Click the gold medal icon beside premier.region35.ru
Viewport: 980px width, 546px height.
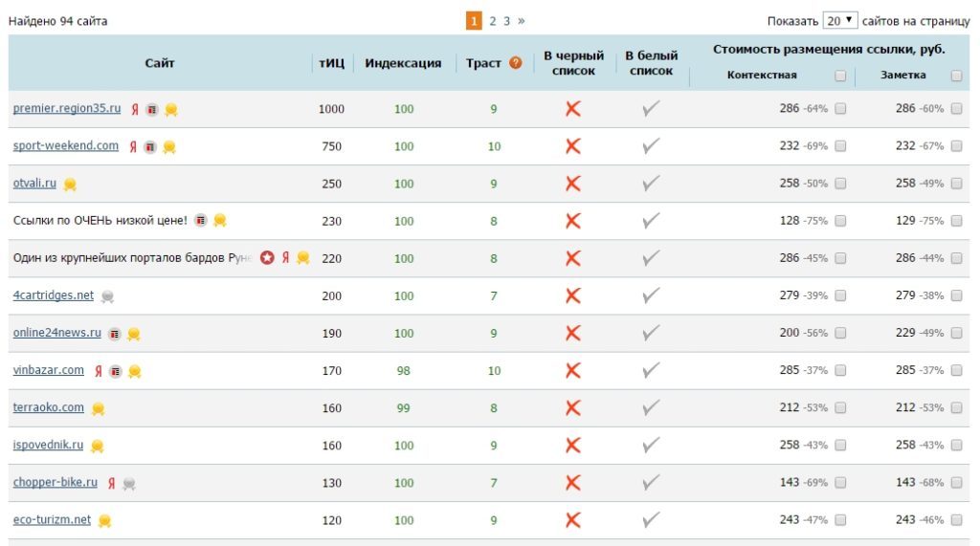[171, 110]
